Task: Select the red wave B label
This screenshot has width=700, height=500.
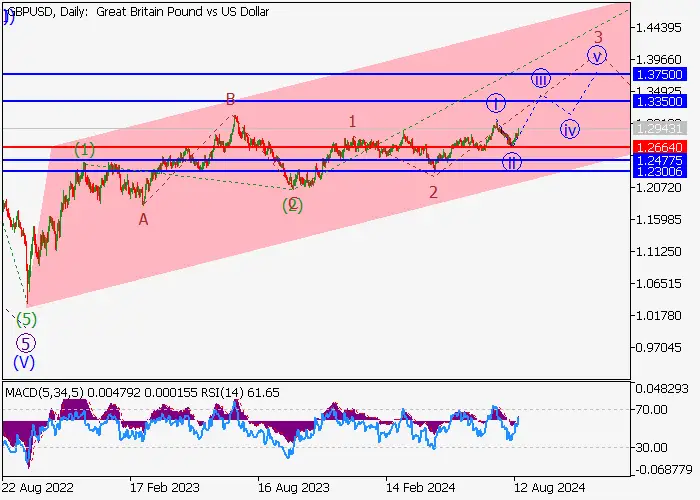Action: (230, 99)
